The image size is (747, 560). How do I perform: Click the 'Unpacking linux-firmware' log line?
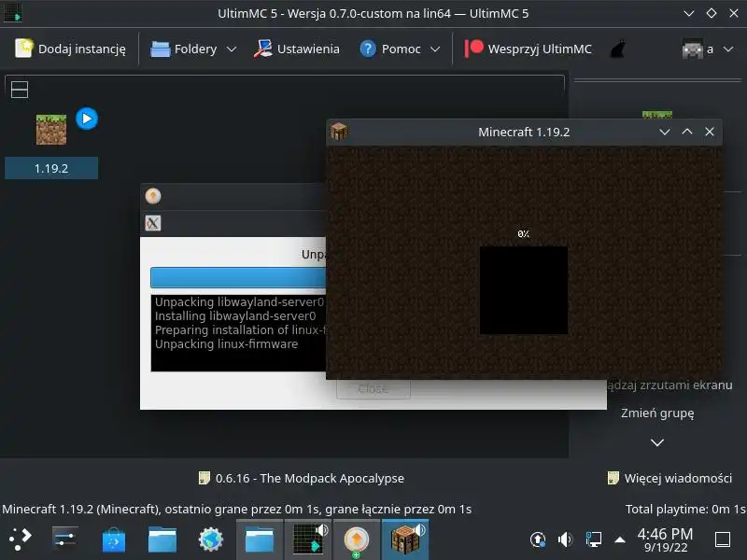coord(226,343)
